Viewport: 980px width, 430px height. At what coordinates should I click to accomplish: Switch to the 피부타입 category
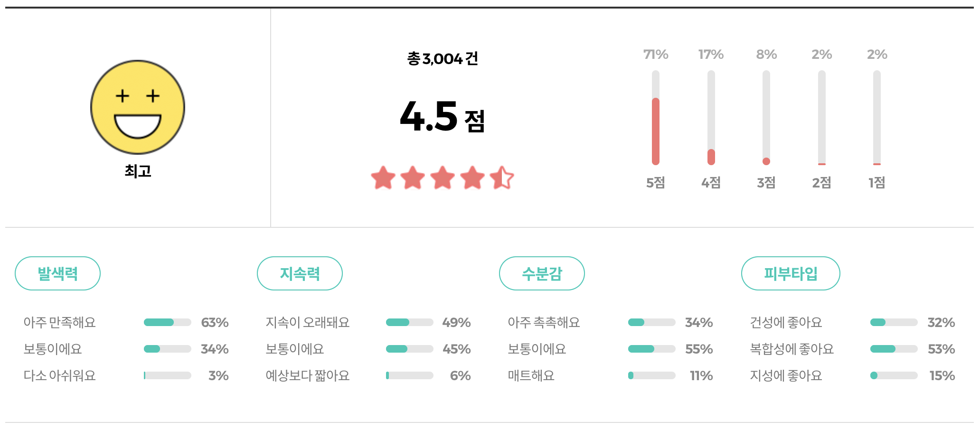point(790,273)
